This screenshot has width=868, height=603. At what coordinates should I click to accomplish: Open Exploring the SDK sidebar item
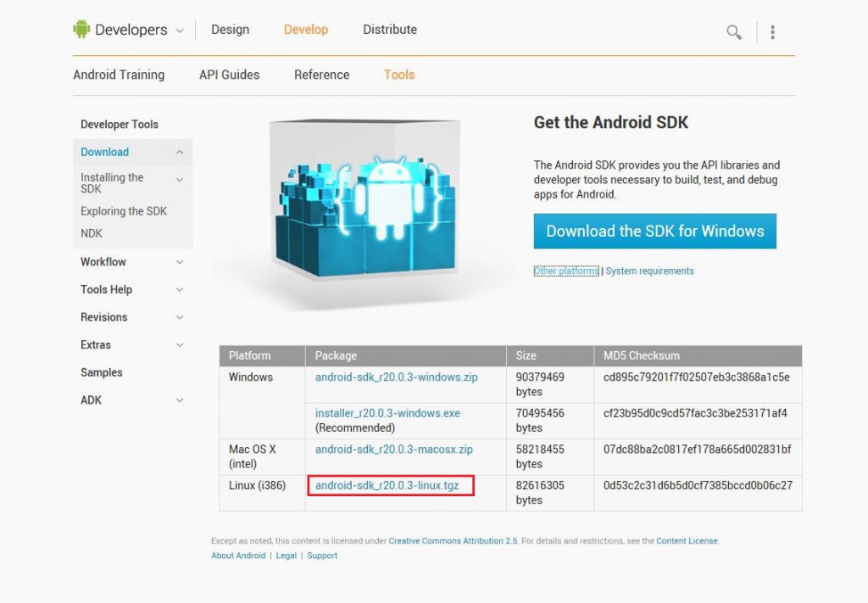(x=124, y=211)
